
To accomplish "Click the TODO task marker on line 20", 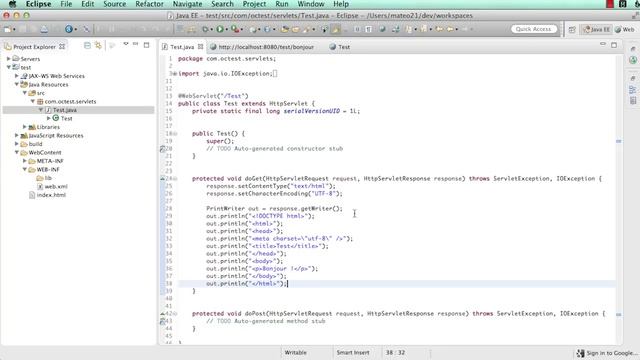I will [162, 149].
